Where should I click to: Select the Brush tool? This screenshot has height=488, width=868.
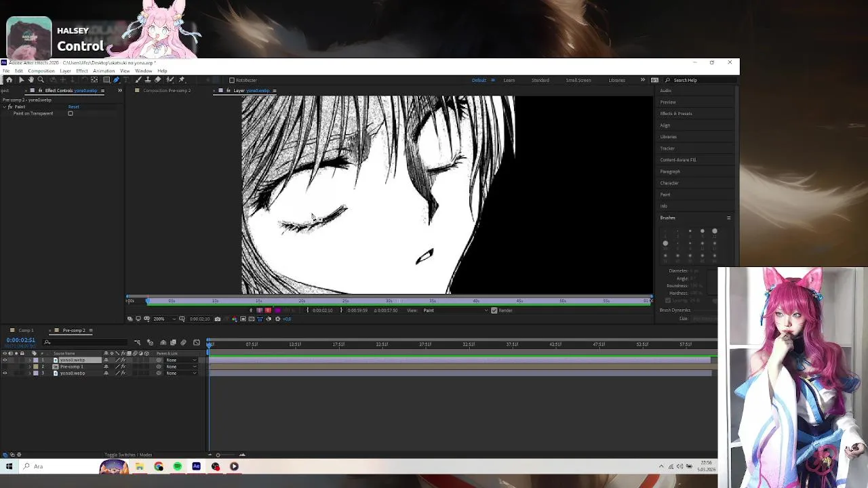(x=138, y=80)
